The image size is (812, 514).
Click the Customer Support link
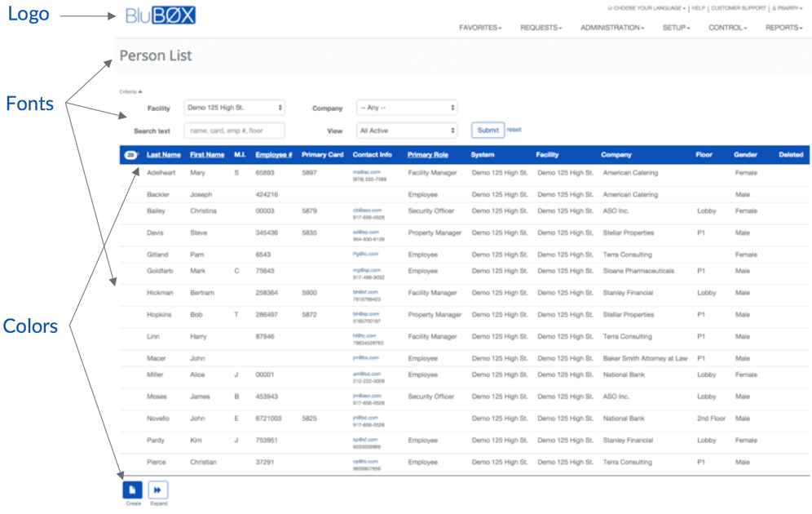[x=738, y=8]
